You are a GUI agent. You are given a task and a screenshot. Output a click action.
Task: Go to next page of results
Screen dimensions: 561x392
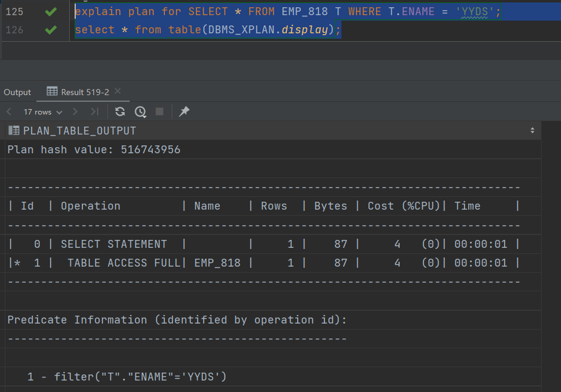(x=75, y=112)
